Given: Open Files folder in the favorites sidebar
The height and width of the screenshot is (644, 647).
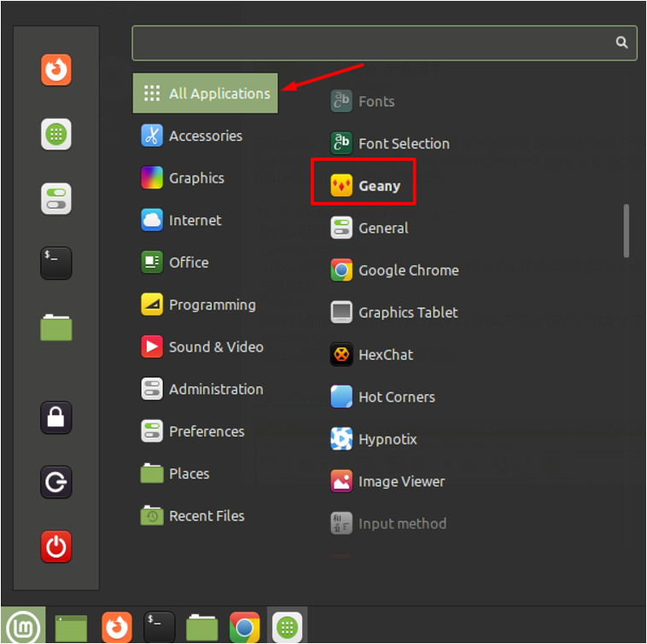Looking at the screenshot, I should (56, 328).
